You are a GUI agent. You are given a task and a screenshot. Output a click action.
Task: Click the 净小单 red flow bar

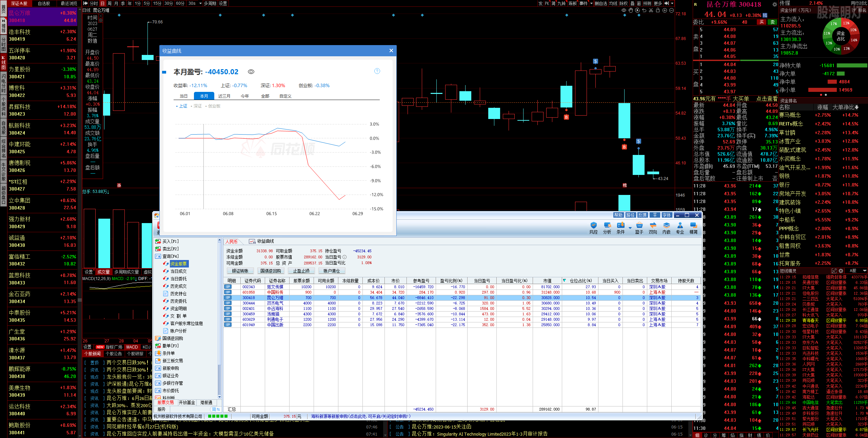point(822,90)
